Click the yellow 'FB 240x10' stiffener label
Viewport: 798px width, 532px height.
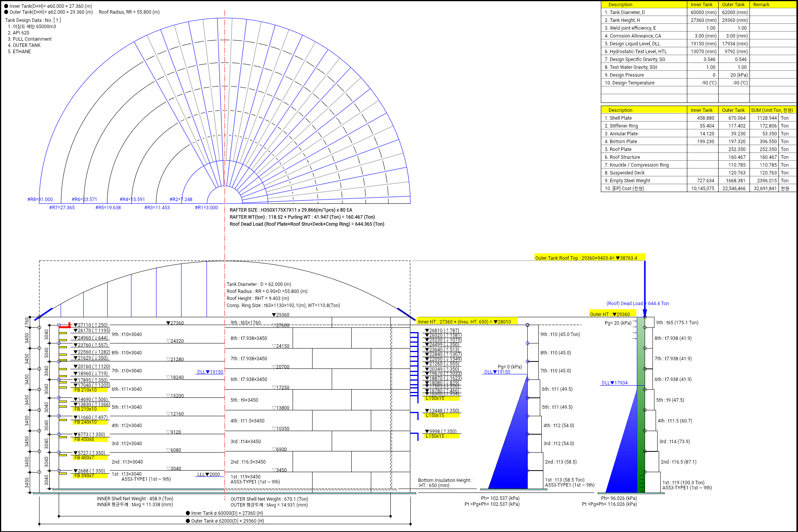click(x=90, y=422)
